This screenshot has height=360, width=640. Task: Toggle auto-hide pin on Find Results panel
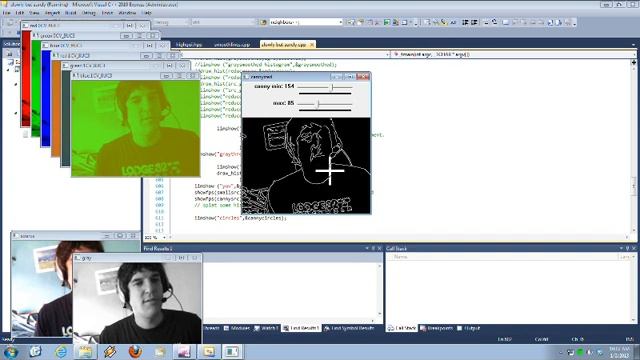[373, 248]
